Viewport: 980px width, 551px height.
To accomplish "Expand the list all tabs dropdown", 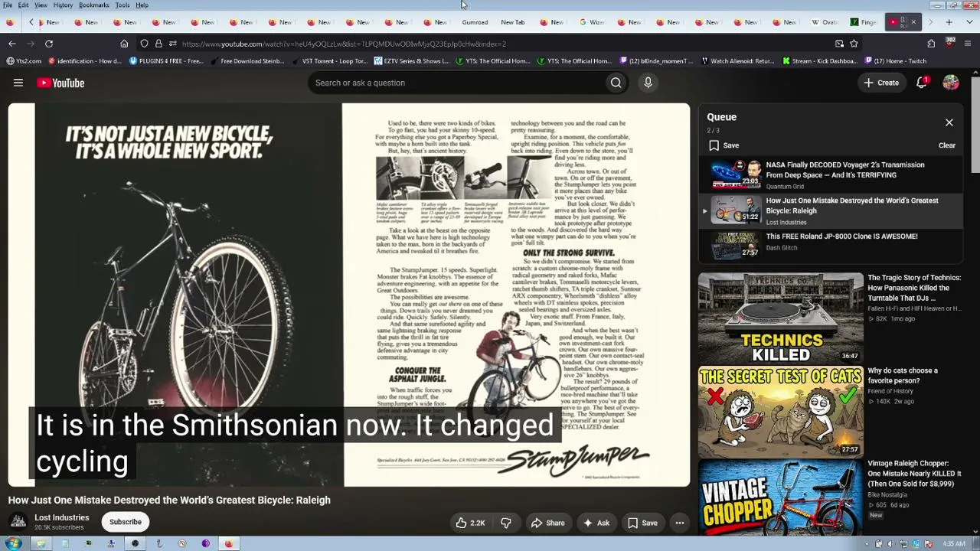I will 969,22.
